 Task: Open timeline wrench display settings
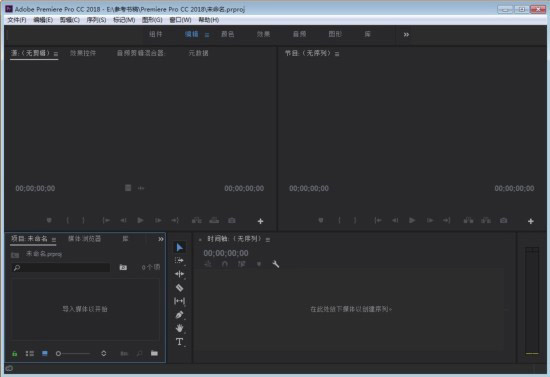[276, 264]
